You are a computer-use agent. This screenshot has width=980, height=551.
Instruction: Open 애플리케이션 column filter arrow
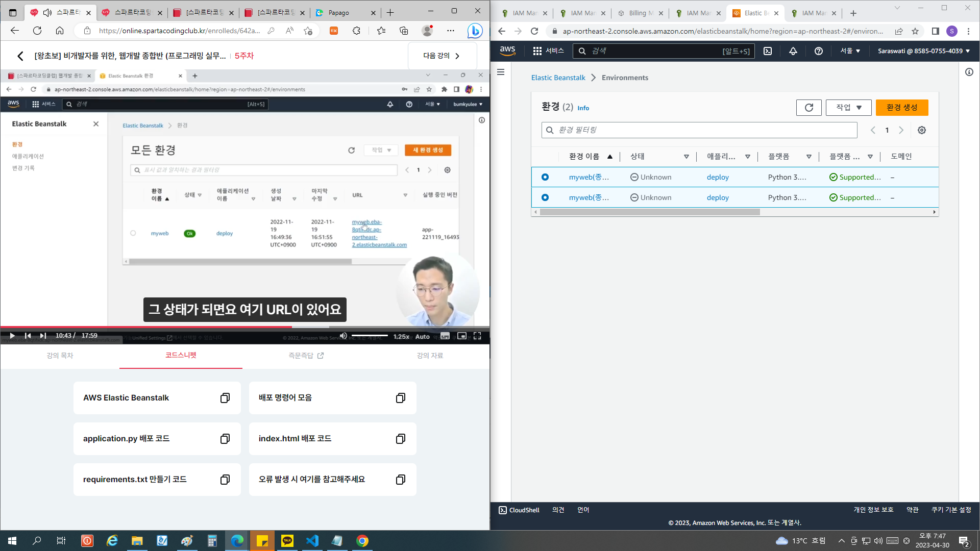(748, 157)
